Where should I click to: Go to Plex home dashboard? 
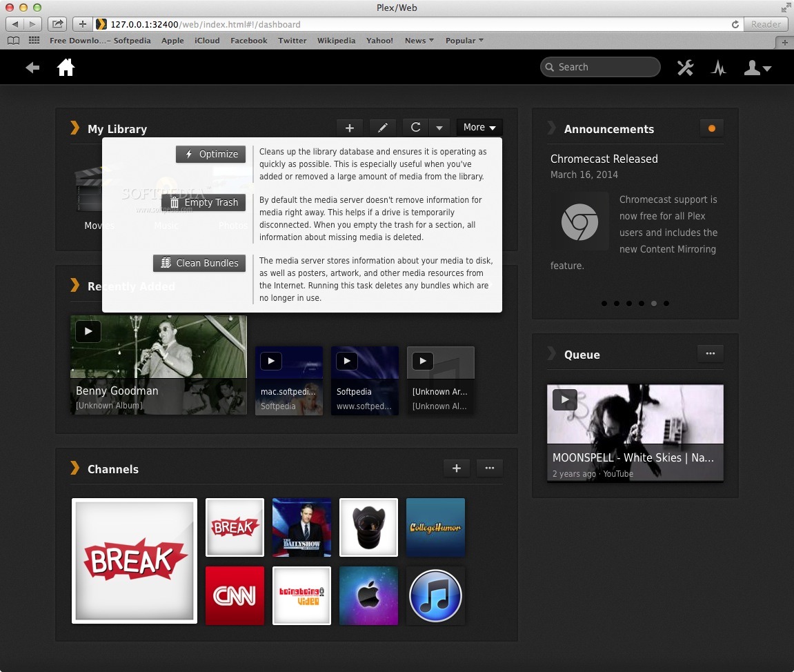(66, 68)
